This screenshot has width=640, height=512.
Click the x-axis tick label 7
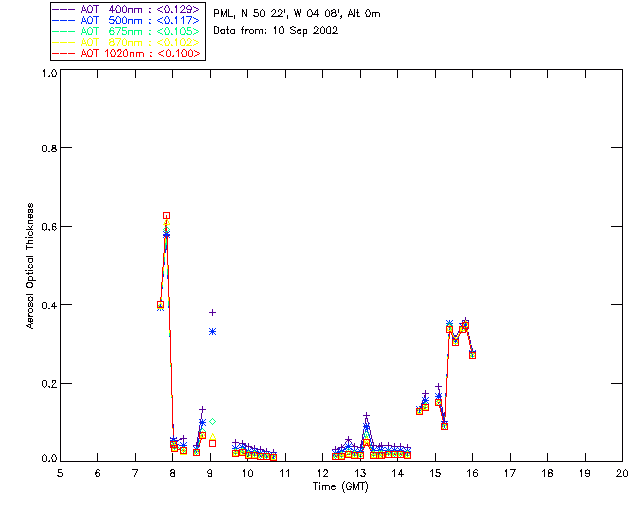pyautogui.click(x=135, y=473)
